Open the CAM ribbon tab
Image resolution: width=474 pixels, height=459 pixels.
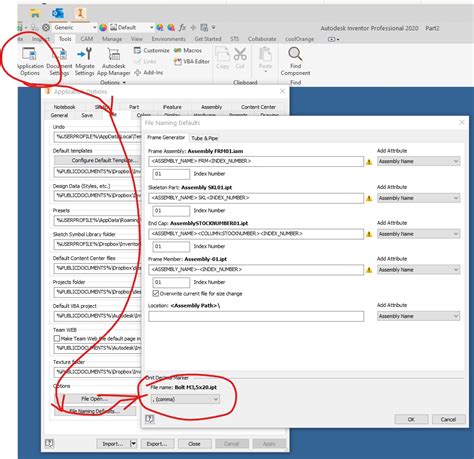[87, 39]
